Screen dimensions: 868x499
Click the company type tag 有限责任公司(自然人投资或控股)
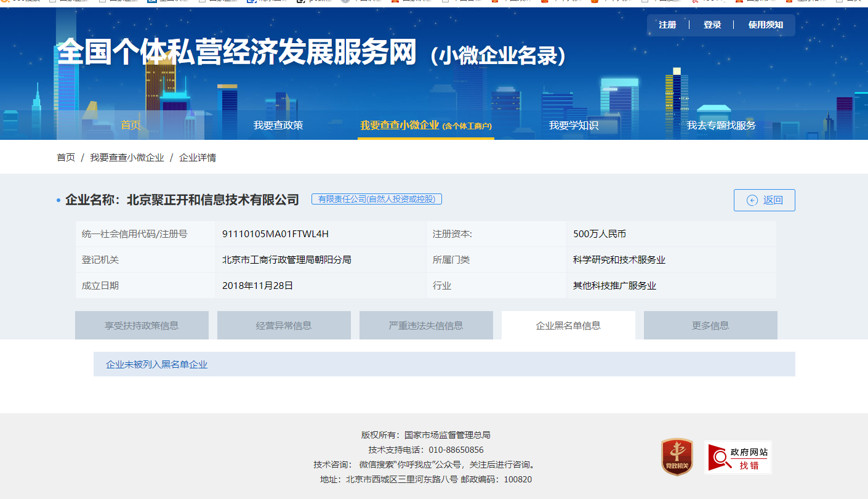point(377,199)
